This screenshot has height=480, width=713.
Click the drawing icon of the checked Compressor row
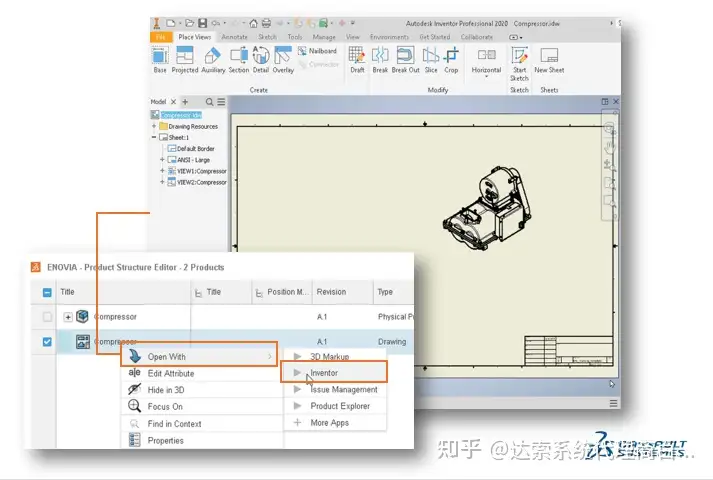click(83, 341)
